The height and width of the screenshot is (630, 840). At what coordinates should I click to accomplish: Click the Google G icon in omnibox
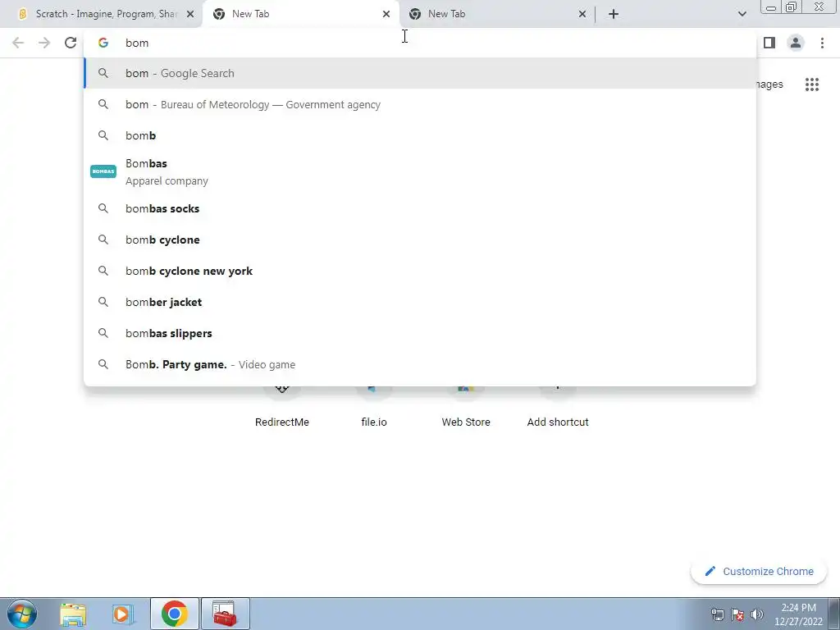(103, 43)
